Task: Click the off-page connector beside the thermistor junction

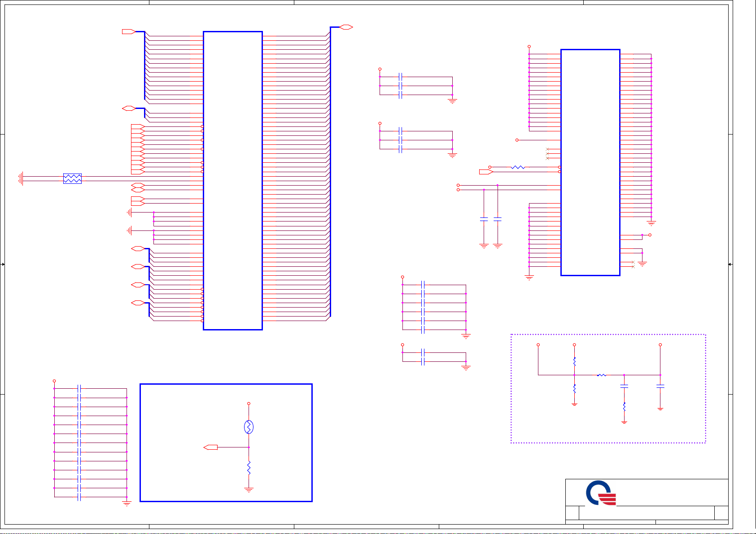Action: point(210,447)
